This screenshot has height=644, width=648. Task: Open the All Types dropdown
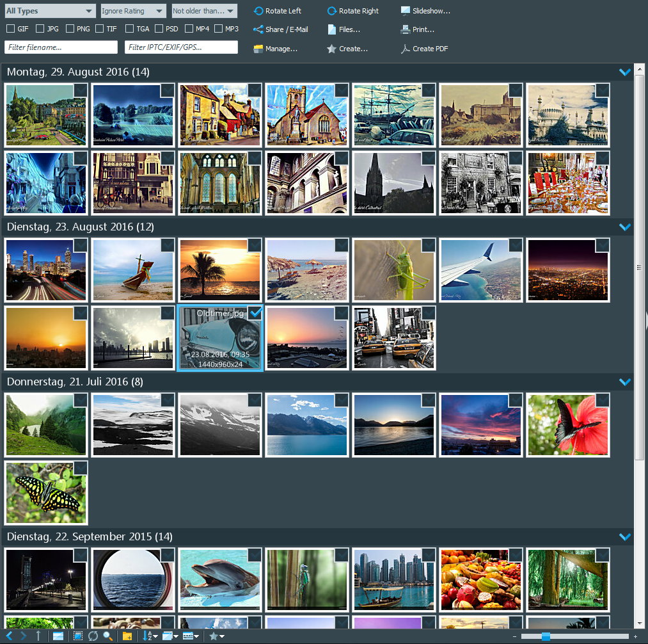49,11
